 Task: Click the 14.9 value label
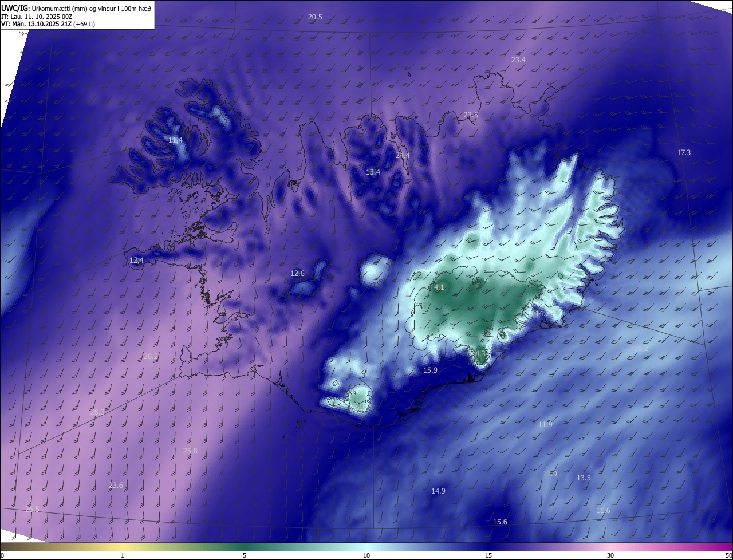tap(438, 491)
